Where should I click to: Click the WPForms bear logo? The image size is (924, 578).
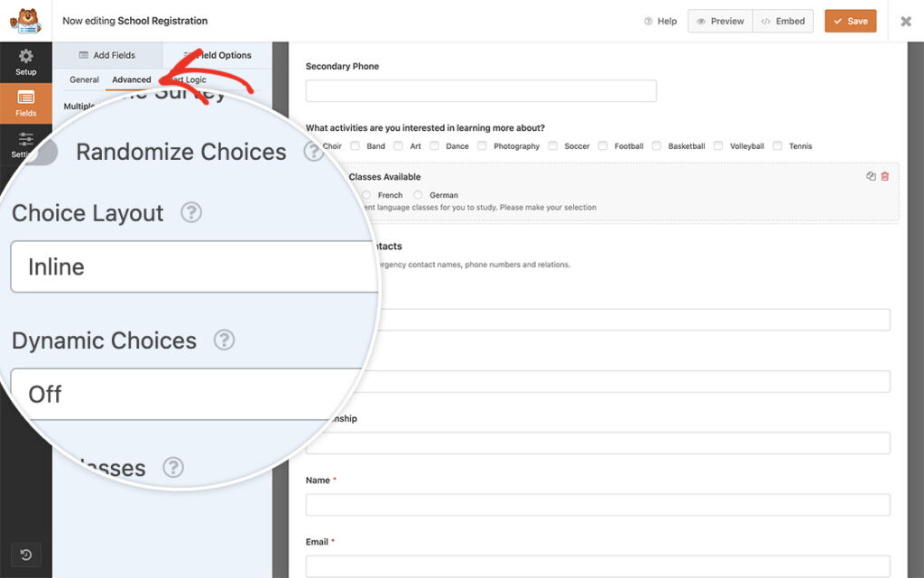(26, 21)
